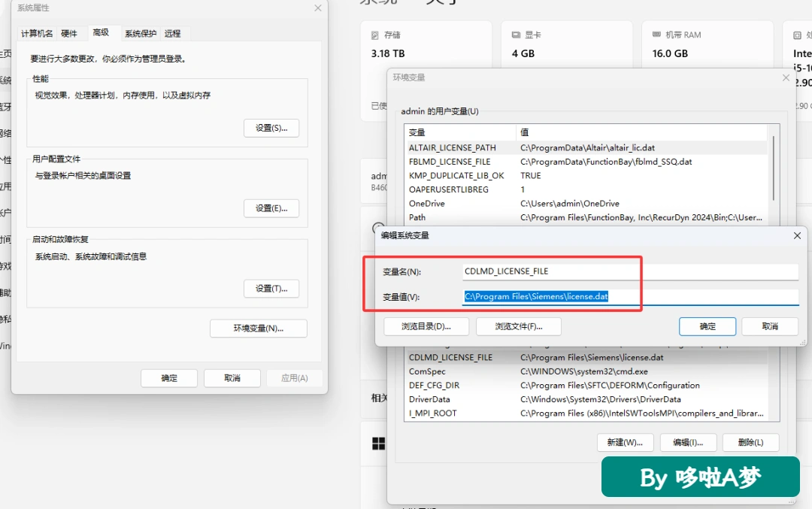
Task: Click 浏览目录(D)... button
Action: point(426,327)
